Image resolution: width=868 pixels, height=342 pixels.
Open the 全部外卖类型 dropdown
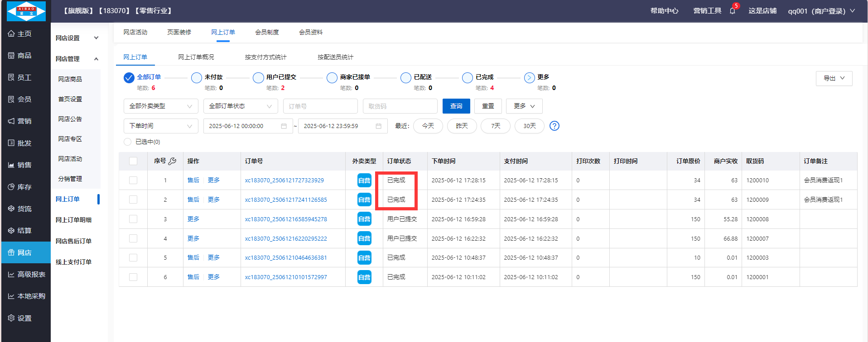[x=160, y=106]
